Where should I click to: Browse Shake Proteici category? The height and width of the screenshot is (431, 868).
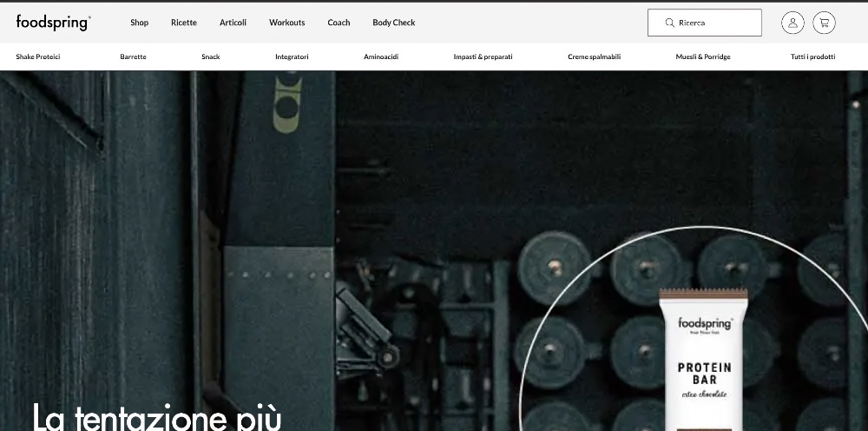point(37,56)
